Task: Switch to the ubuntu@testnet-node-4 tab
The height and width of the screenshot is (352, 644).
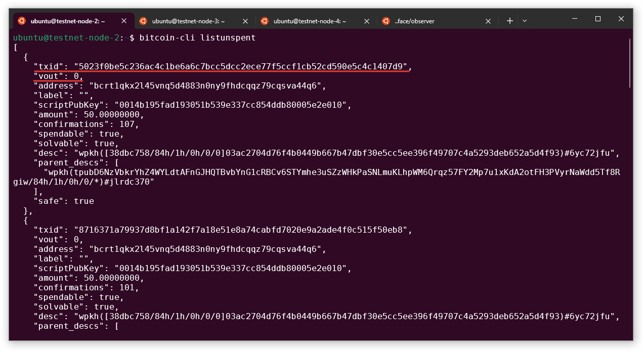Action: (316, 21)
